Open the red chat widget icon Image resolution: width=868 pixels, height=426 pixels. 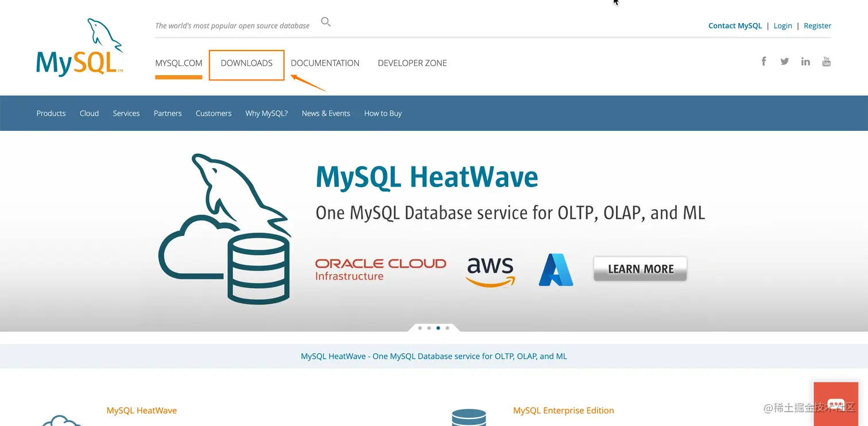pos(835,404)
